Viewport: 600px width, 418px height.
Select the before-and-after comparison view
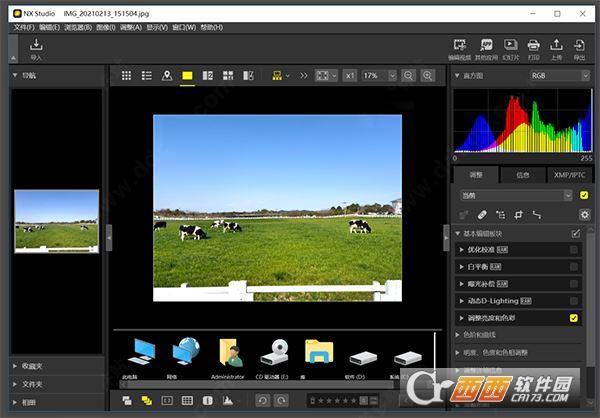click(248, 75)
